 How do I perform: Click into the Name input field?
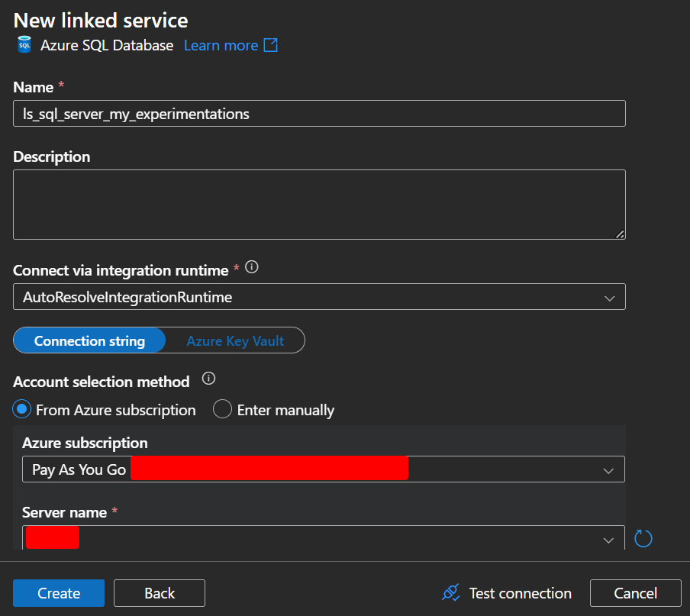pyautogui.click(x=320, y=114)
